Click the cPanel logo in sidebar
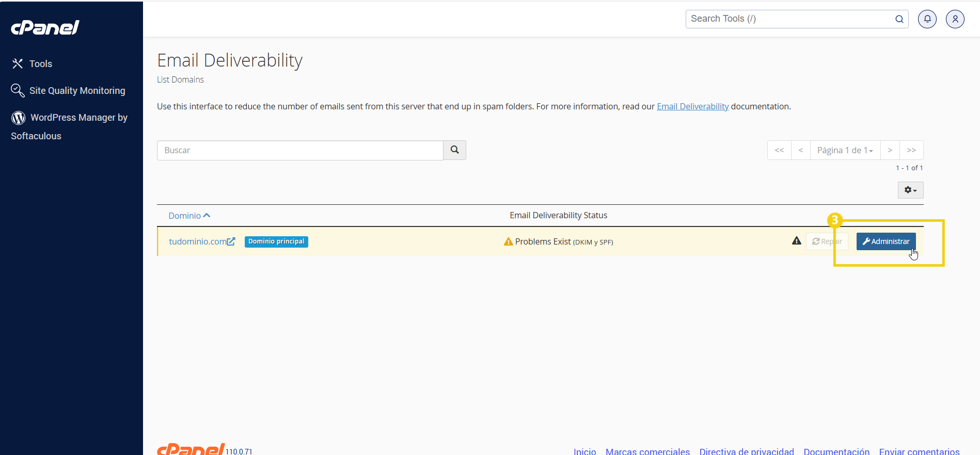The height and width of the screenshot is (455, 980). coord(45,27)
